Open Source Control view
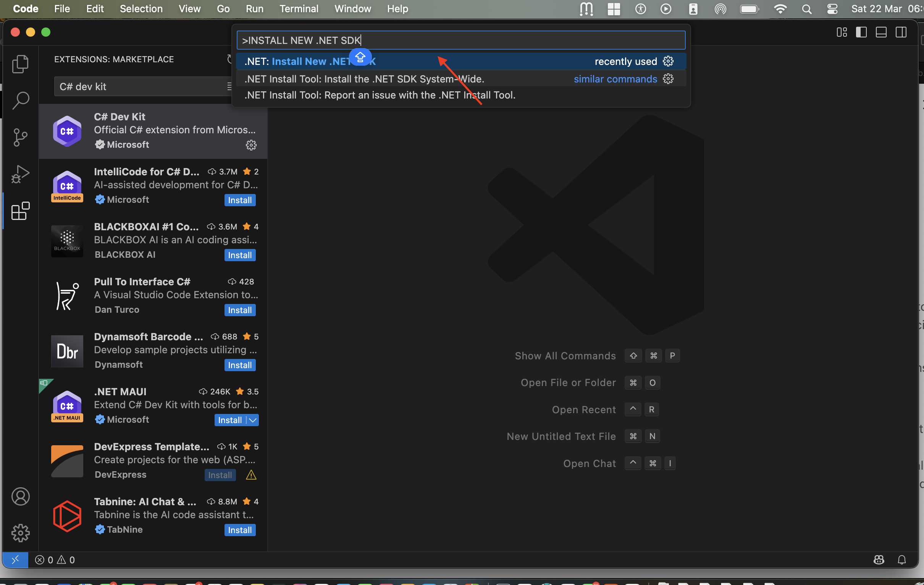 click(20, 137)
